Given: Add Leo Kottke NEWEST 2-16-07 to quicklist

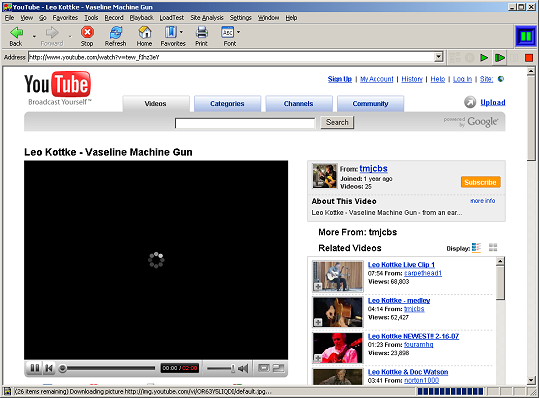Looking at the screenshot, I should pyautogui.click(x=318, y=358).
